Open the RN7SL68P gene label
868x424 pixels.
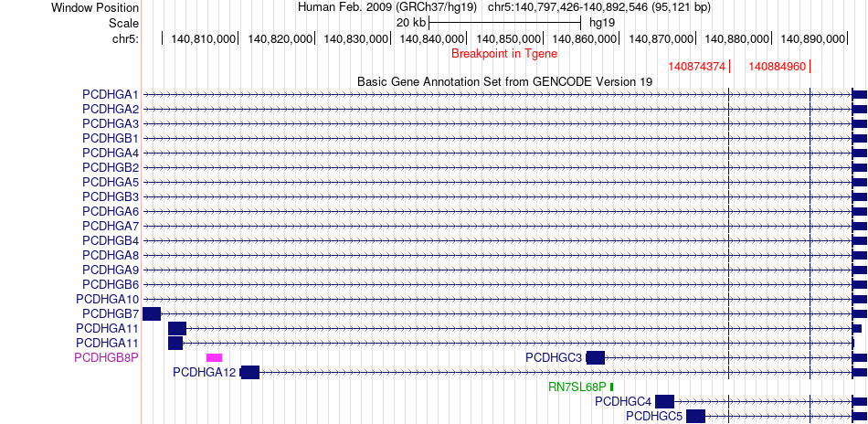click(577, 387)
